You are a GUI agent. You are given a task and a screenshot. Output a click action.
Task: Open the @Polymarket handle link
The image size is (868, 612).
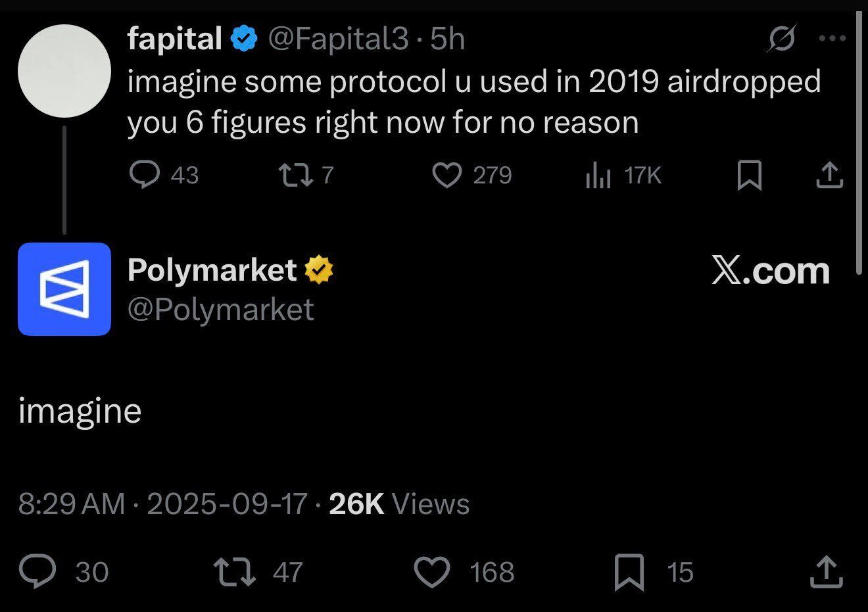pos(220,309)
